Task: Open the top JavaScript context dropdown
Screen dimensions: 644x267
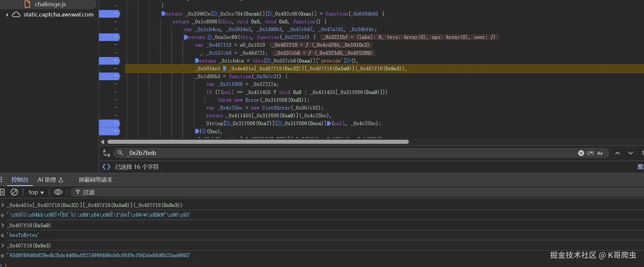Action: pyautogui.click(x=36, y=192)
